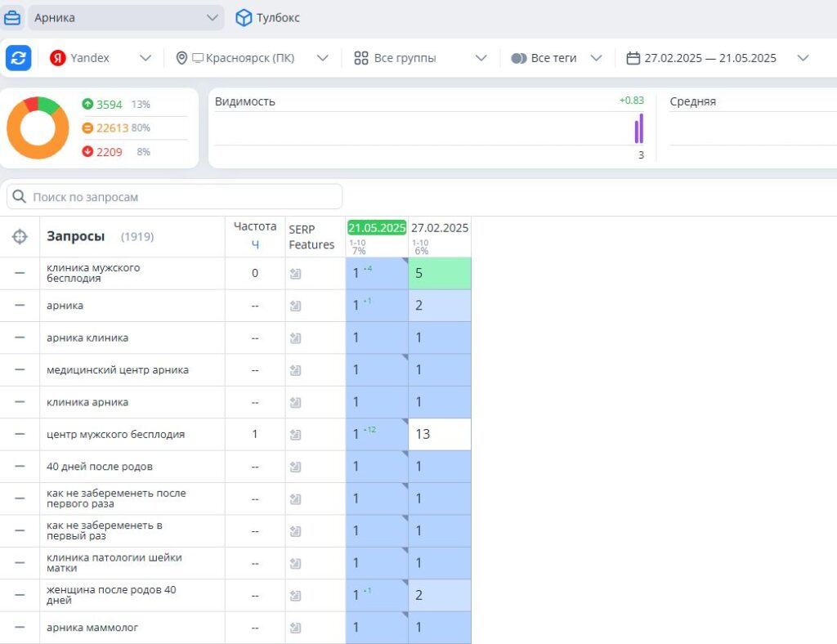
Task: Click the purple bars in Видимость chart
Action: (x=639, y=128)
